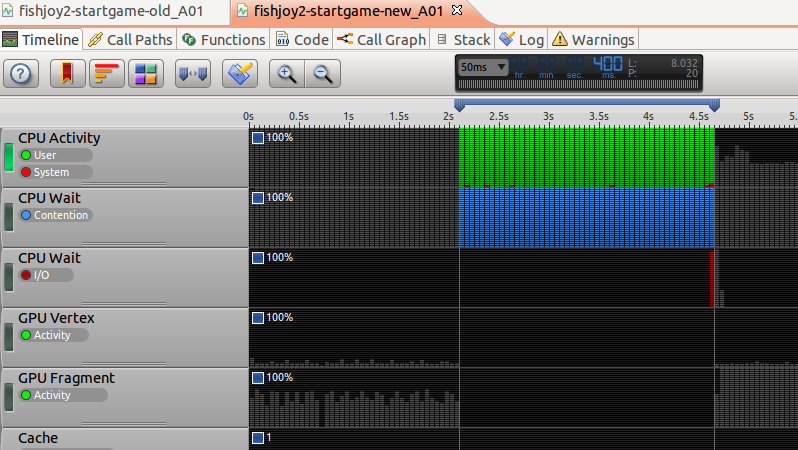This screenshot has height=450, width=798.
Task: Toggle the System series in CPU Activity
Action: pos(50,173)
